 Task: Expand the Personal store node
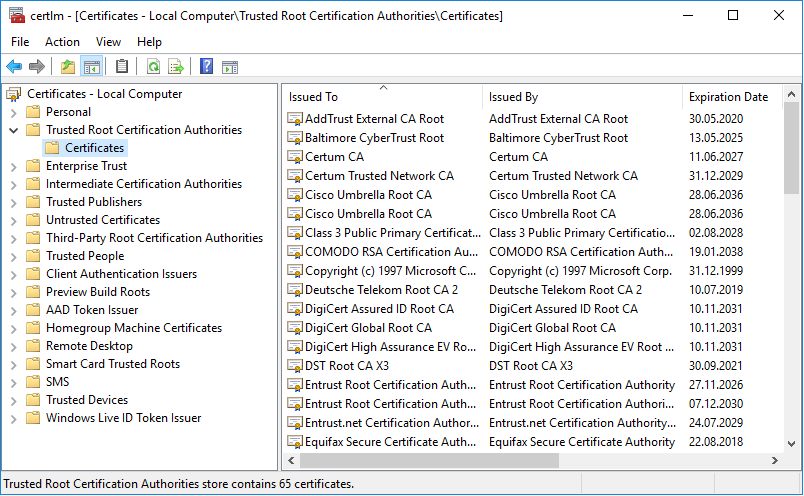point(13,112)
